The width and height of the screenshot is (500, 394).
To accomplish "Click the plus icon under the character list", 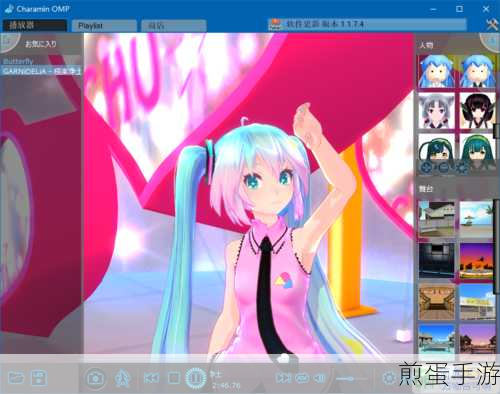I will click(x=426, y=167).
